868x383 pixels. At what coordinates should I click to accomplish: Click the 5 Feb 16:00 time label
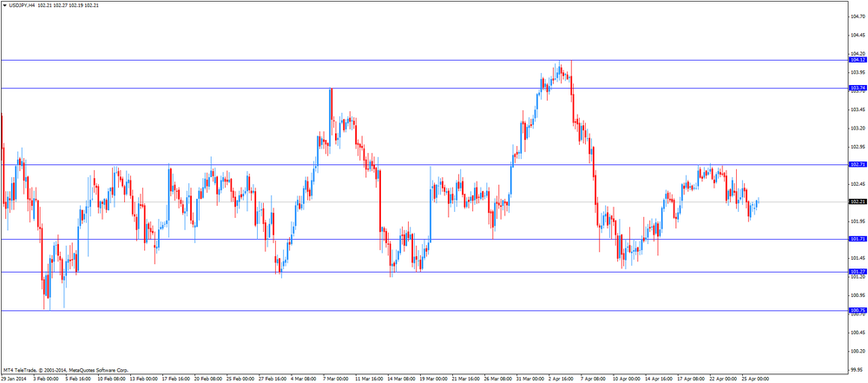pyautogui.click(x=77, y=380)
